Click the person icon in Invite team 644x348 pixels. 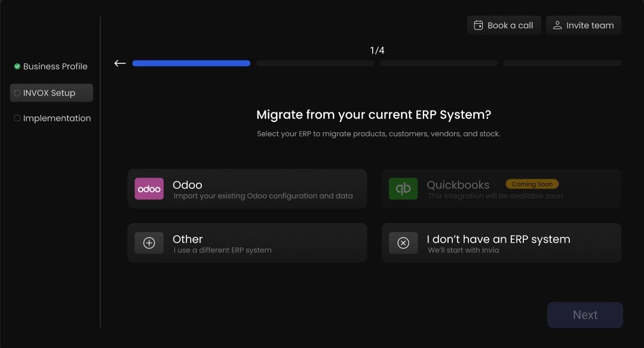(557, 25)
